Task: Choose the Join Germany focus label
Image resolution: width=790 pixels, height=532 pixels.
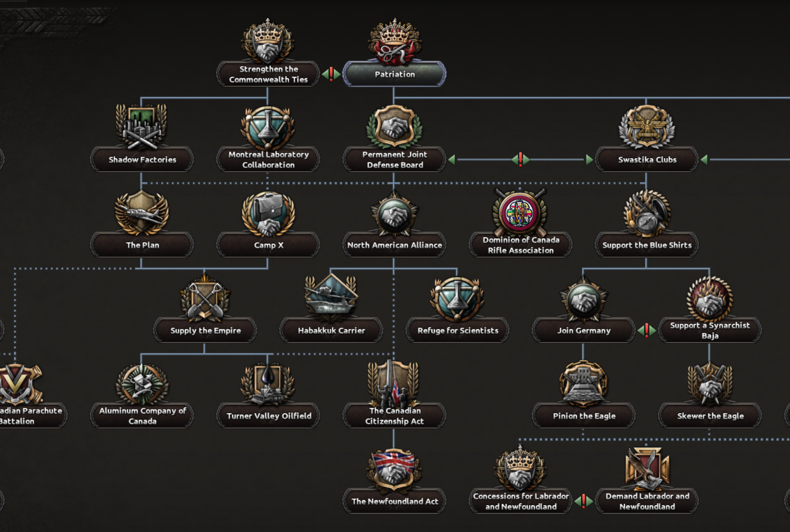Action: 584,331
